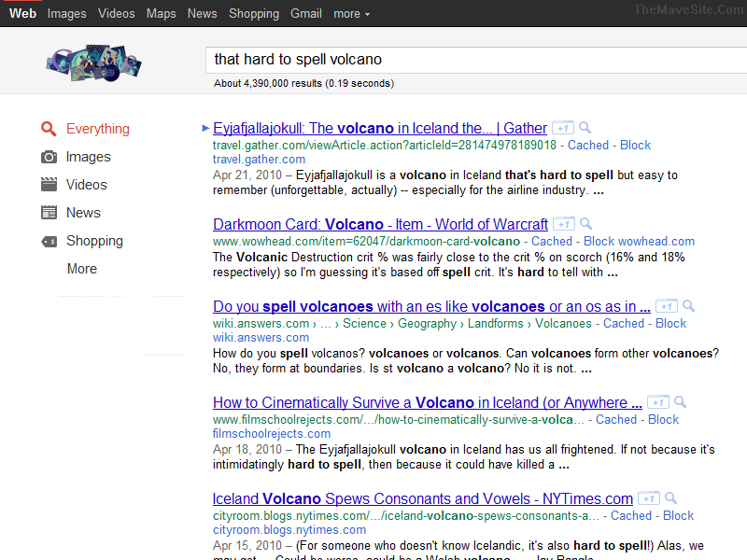Click the price tag icon beside Shopping
Image resolution: width=747 pixels, height=560 pixels.
tap(49, 242)
